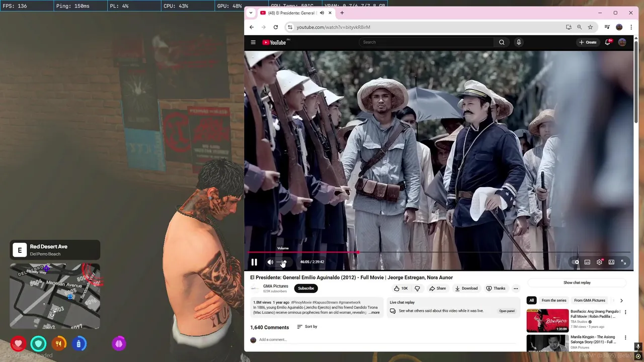This screenshot has height=362, width=644.
Task: Open Manila Kingpin video thumbnail
Action: coord(547,343)
